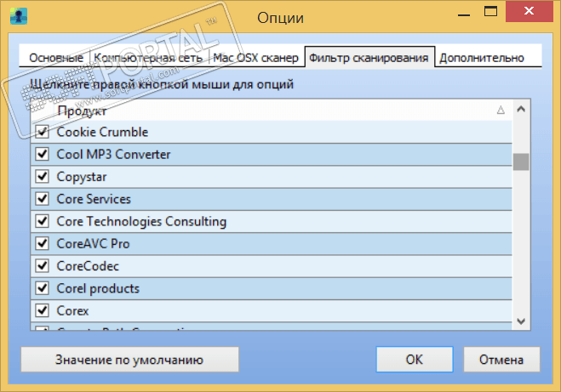The image size is (561, 392).
Task: Uncheck the Cool MP3 Converter checkbox
Action: click(x=43, y=155)
